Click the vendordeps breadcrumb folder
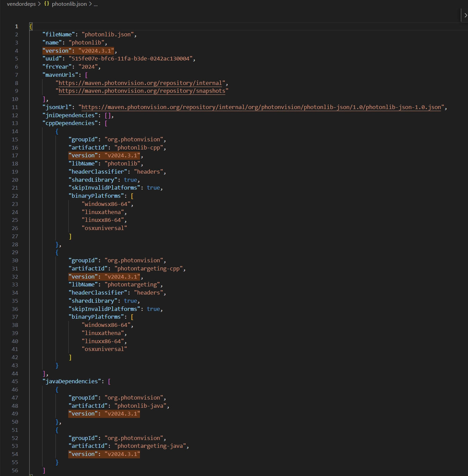468x476 pixels. (x=21, y=4)
